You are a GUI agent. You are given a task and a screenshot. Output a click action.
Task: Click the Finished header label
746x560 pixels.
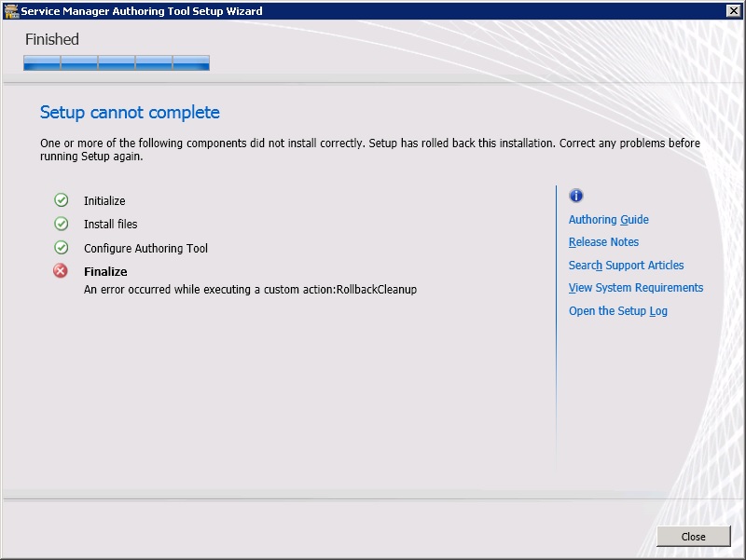pos(52,39)
